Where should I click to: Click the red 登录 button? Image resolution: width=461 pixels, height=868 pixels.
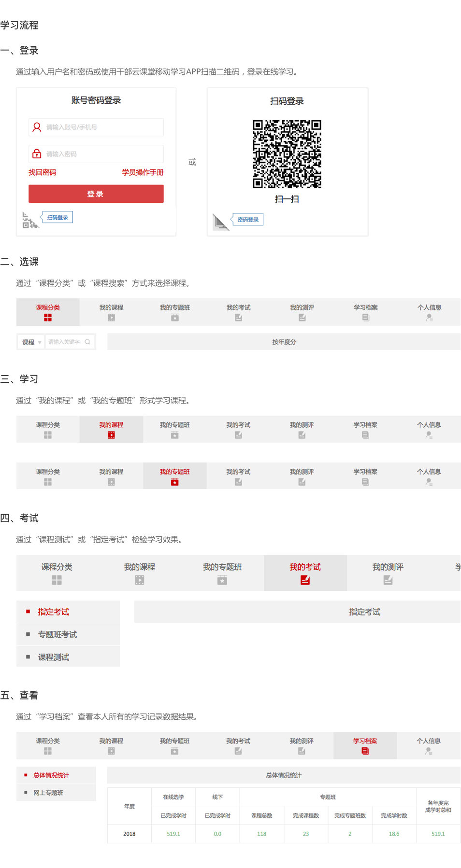click(96, 194)
